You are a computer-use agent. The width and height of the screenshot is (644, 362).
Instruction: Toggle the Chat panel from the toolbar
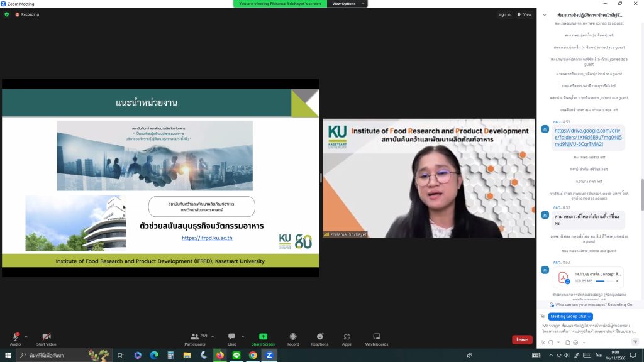coord(231,338)
